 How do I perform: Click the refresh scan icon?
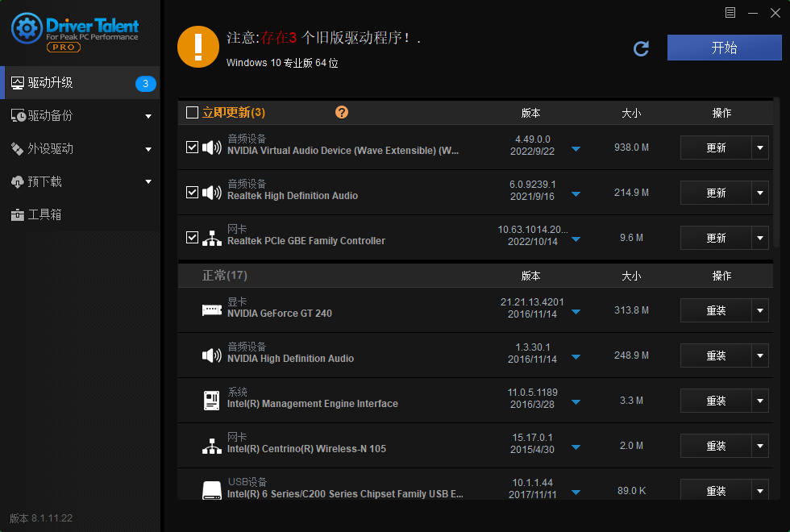[x=641, y=48]
